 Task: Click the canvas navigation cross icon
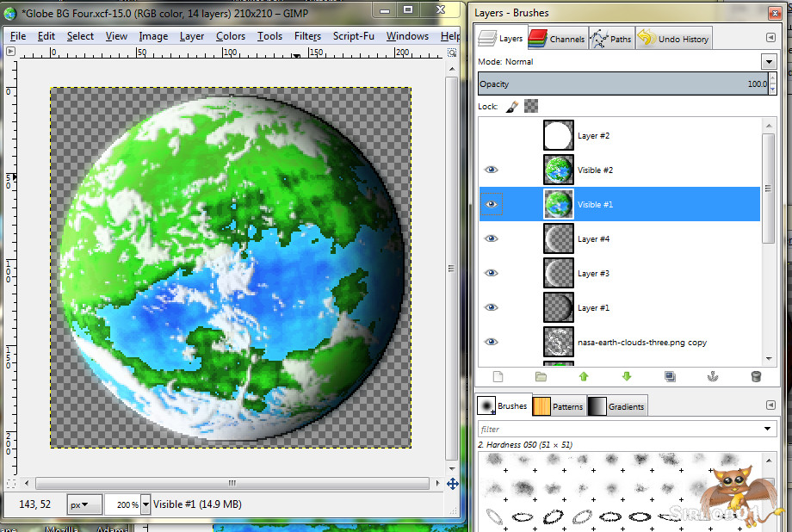pyautogui.click(x=453, y=484)
